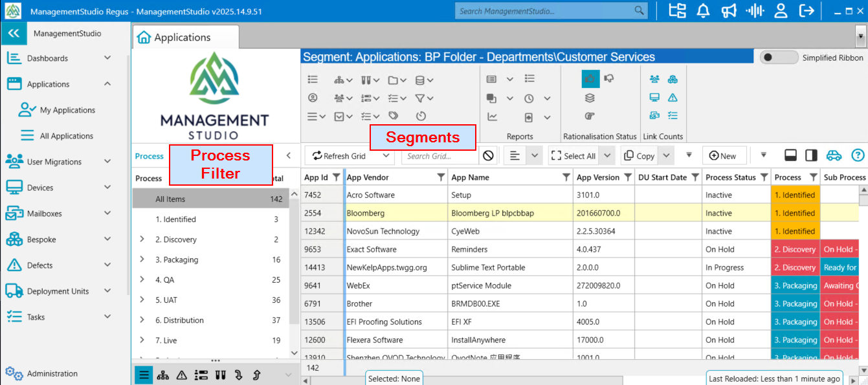Open the App Vendor column filter
Screen dimensions: 868x385
tap(441, 177)
